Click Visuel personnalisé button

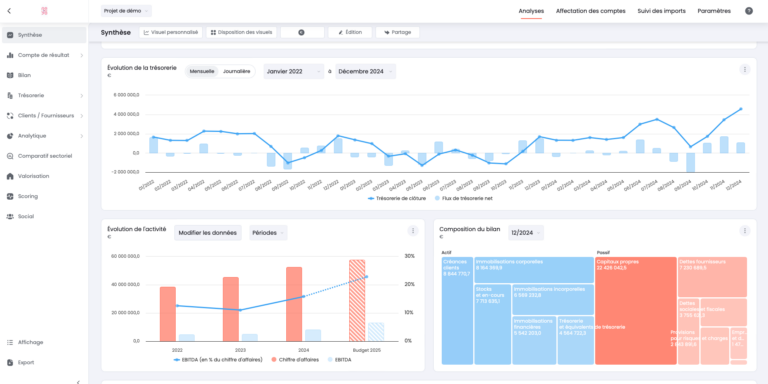point(170,32)
